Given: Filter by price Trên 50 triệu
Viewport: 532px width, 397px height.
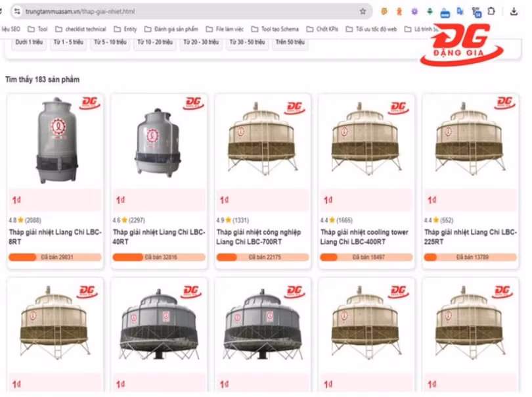Looking at the screenshot, I should point(290,43).
